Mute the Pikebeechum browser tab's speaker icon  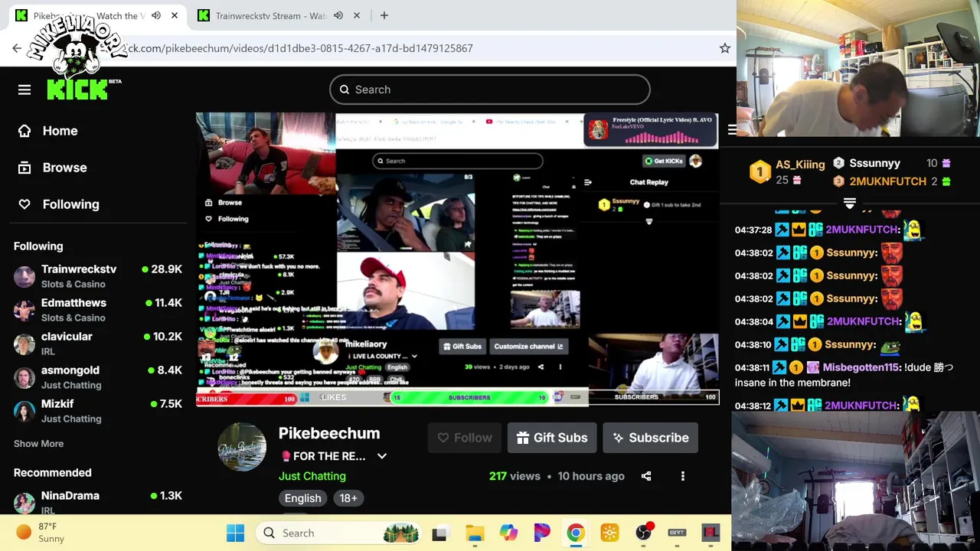(x=156, y=15)
